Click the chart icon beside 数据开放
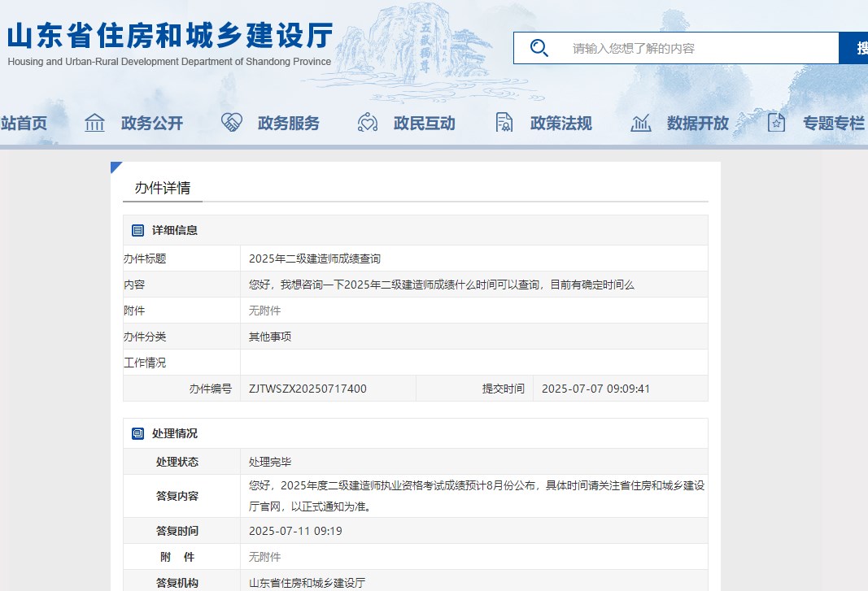This screenshot has height=591, width=868. 641,124
